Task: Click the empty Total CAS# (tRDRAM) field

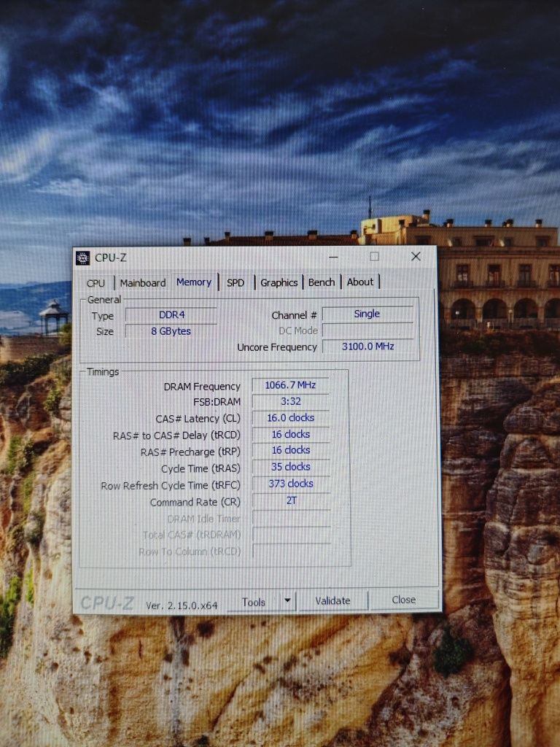Action: pos(292,535)
